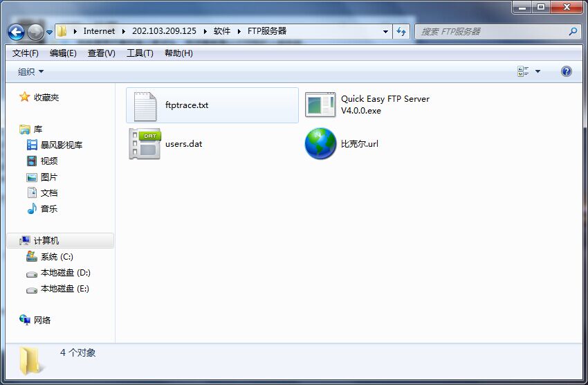Open 系统 (C:) drive

pos(57,257)
